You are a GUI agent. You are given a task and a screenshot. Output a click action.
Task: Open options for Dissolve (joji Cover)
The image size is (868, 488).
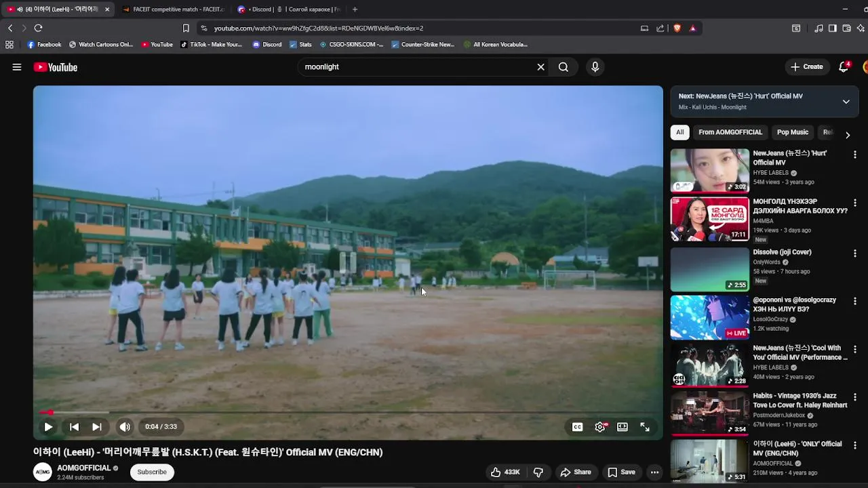[x=854, y=253]
